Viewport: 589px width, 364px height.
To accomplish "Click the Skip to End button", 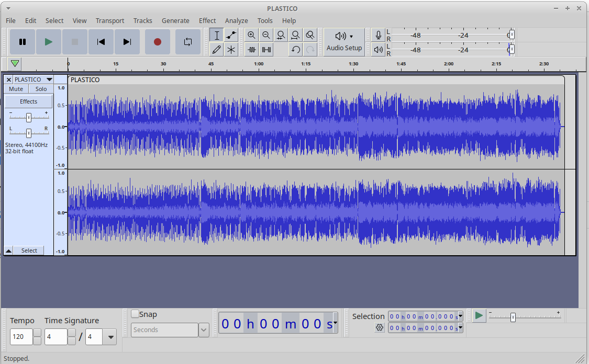I will pos(127,42).
